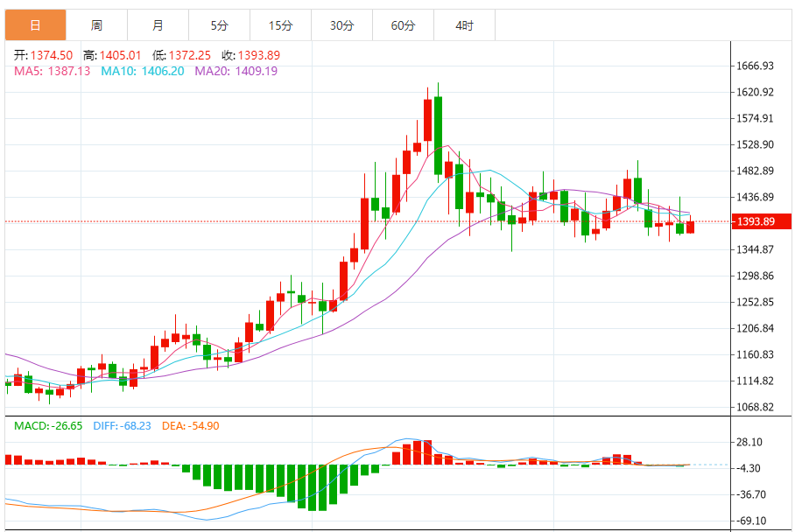Viewport: 795px width, 532px height.
Task: Click the last red candlestick on the chart
Action: tap(690, 227)
